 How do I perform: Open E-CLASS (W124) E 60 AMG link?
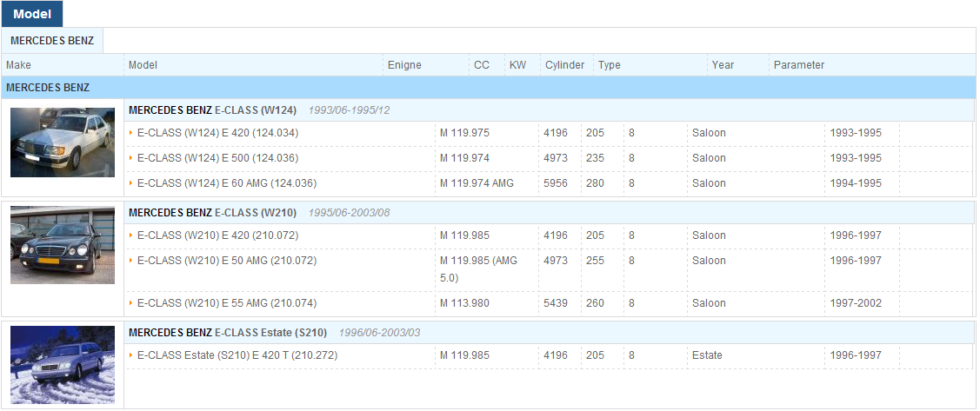click(227, 183)
